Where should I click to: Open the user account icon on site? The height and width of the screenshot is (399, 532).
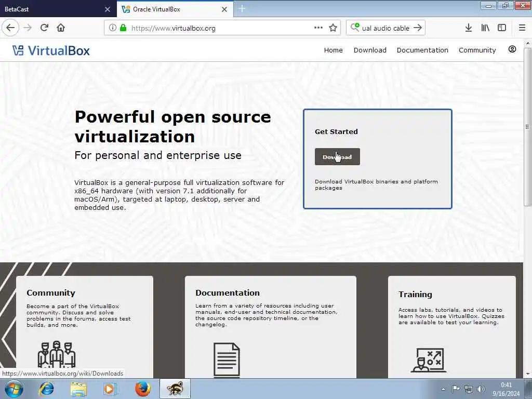tap(512, 49)
